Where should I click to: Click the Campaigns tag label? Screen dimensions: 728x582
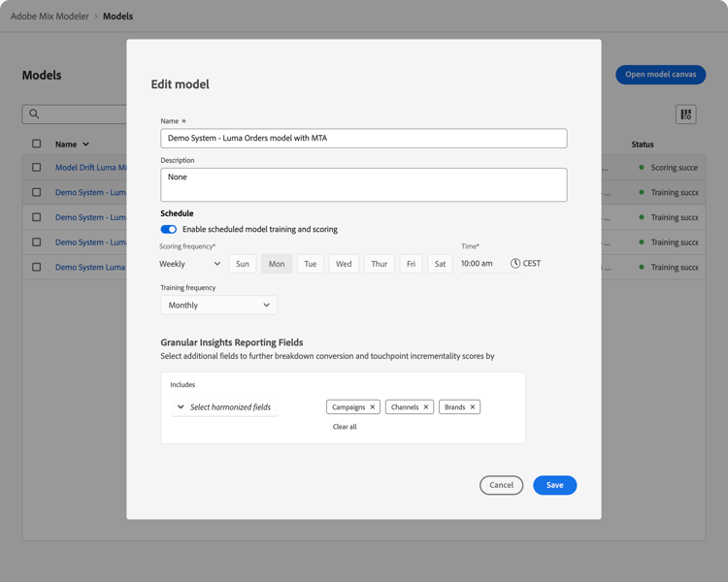pyautogui.click(x=348, y=407)
